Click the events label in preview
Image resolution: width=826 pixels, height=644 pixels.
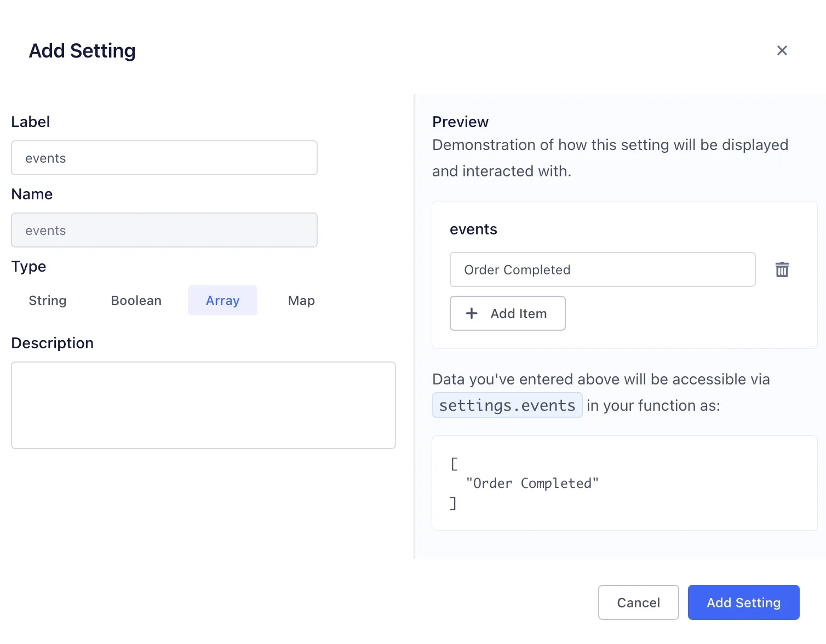click(473, 229)
